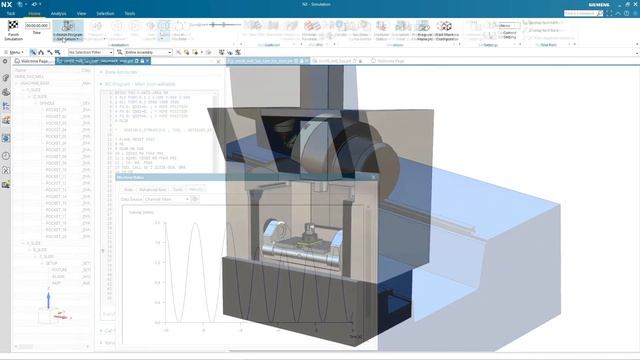Minimize the ribbon with the caret arrow

pos(618,13)
